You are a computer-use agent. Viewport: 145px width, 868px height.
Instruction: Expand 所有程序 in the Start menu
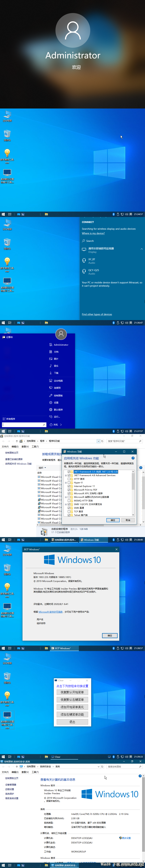[9, 419]
